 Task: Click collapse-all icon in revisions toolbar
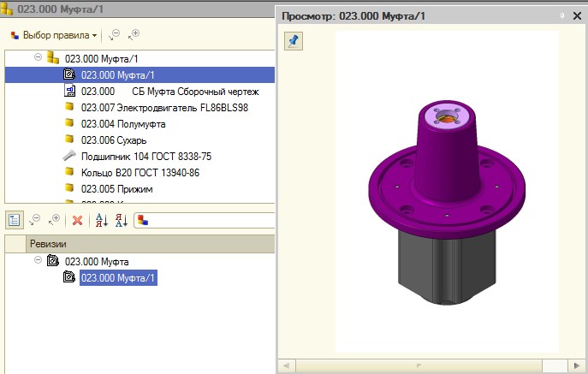pyautogui.click(x=35, y=220)
